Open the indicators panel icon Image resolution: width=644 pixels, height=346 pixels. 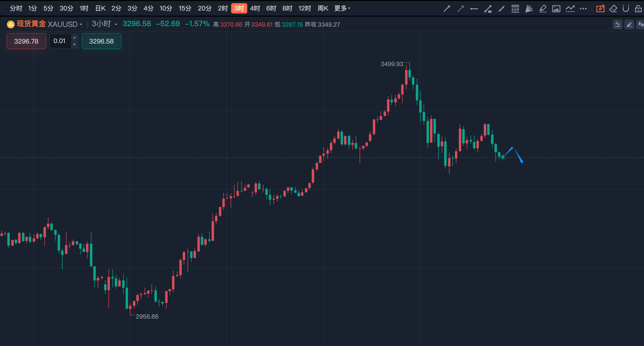[x=618, y=24]
